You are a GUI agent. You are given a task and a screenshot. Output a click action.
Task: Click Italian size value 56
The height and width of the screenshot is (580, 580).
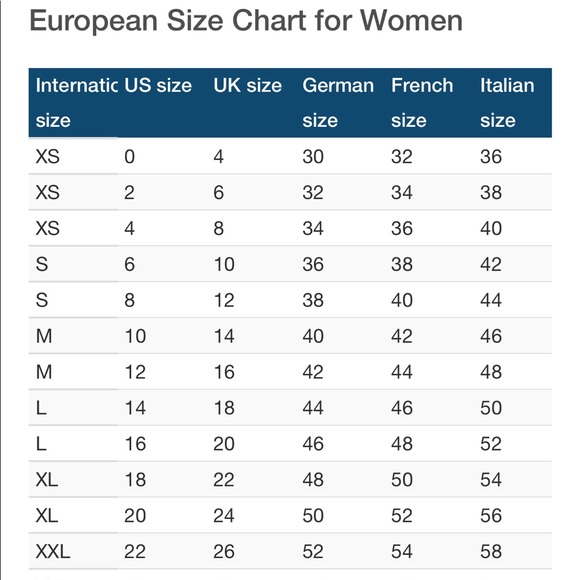point(491,515)
